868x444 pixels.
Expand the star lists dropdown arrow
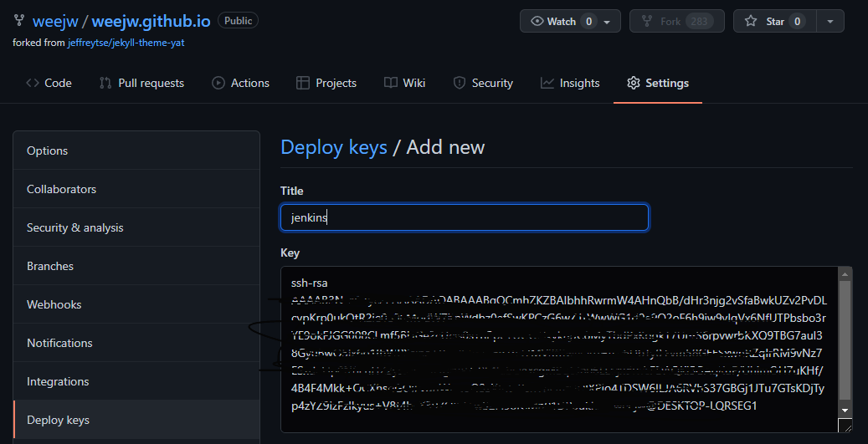pos(829,21)
